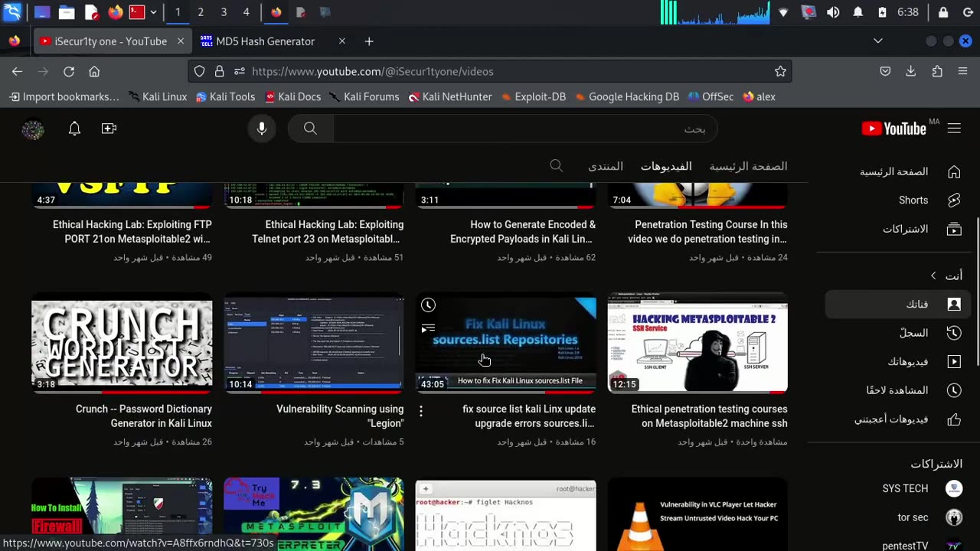Viewport: 980px width, 551px height.
Task: Open the Legion vulnerability scanning thumbnail
Action: (314, 343)
